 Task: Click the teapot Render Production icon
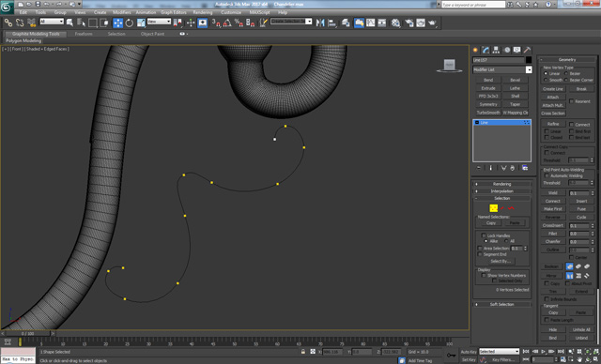432,23
